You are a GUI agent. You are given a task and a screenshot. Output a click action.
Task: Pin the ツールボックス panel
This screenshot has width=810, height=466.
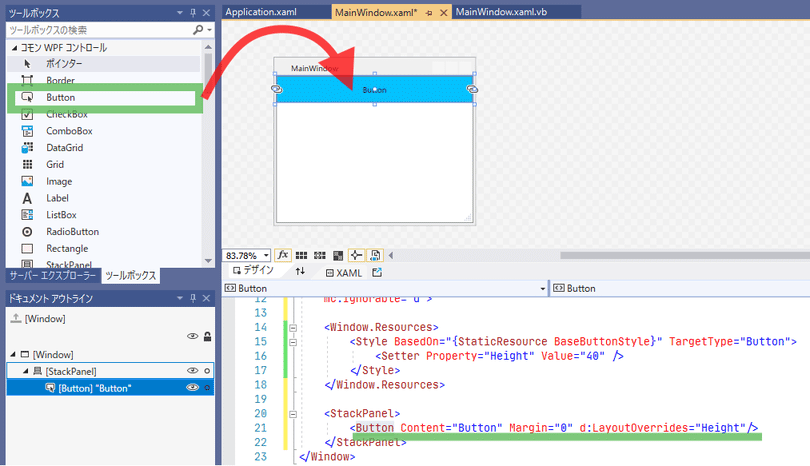(x=193, y=13)
